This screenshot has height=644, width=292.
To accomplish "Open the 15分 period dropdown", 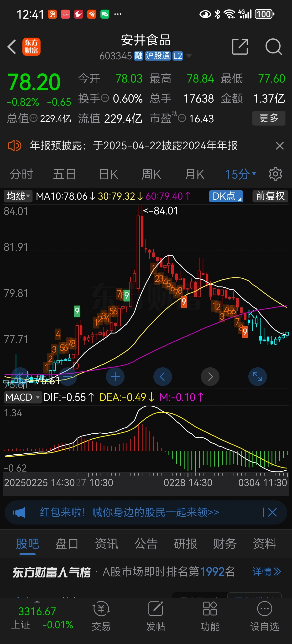I will point(240,174).
